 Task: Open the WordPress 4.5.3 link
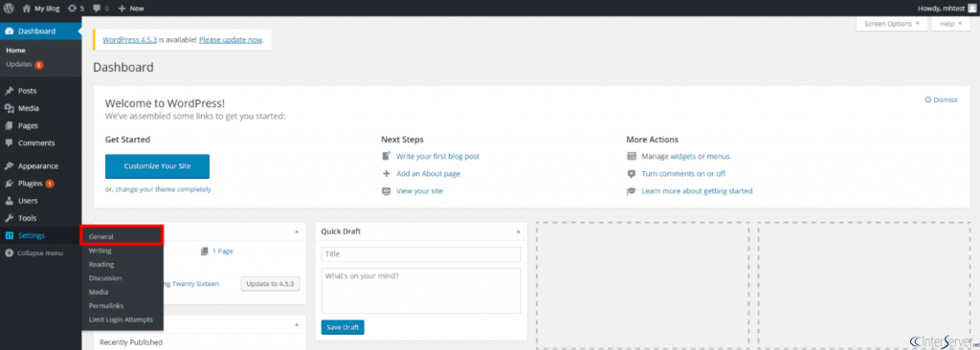pyautogui.click(x=129, y=39)
